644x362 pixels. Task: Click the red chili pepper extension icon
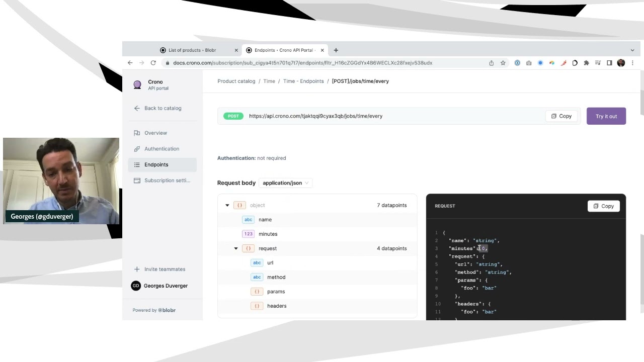coord(563,63)
